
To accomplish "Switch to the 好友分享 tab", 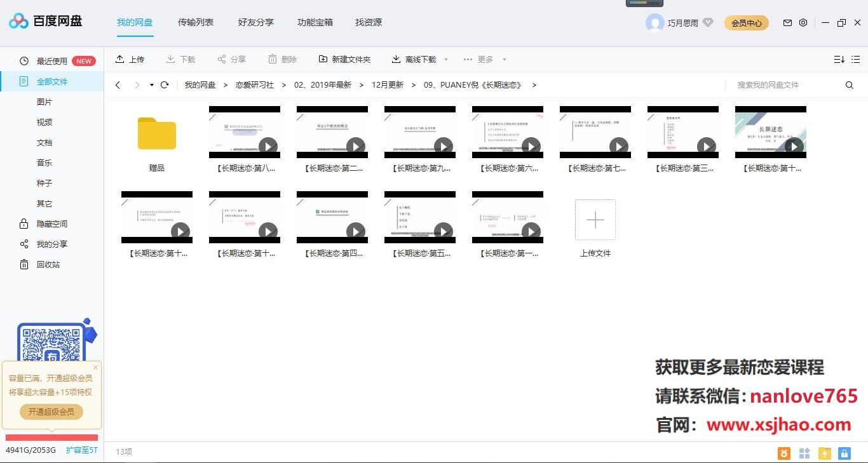I will (x=256, y=22).
